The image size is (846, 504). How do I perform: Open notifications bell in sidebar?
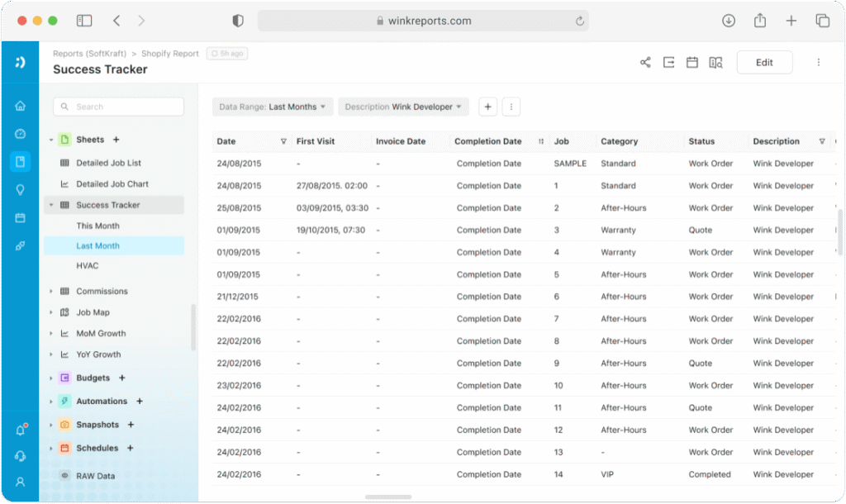[x=21, y=430]
